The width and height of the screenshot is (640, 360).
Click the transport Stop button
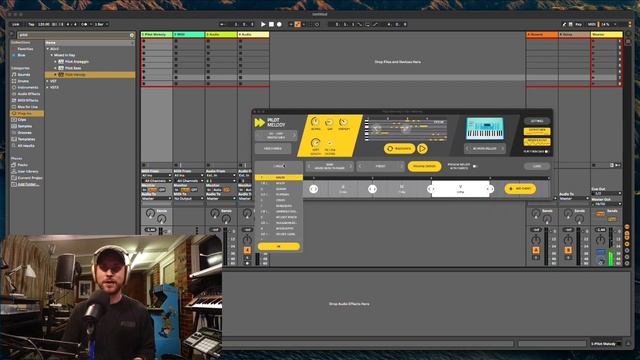[271, 24]
